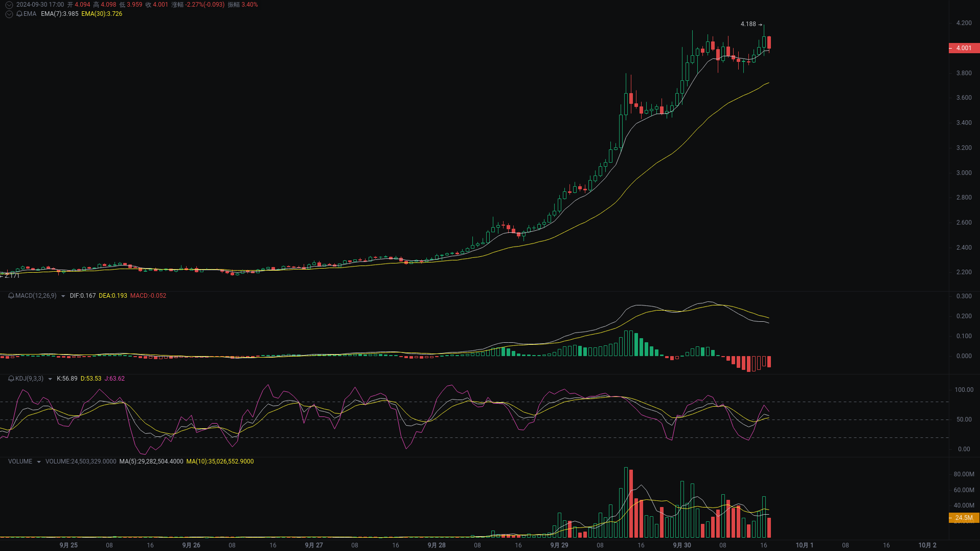Image resolution: width=980 pixels, height=551 pixels.
Task: Click the J:63.62 value in KDJ panel
Action: pyautogui.click(x=113, y=379)
